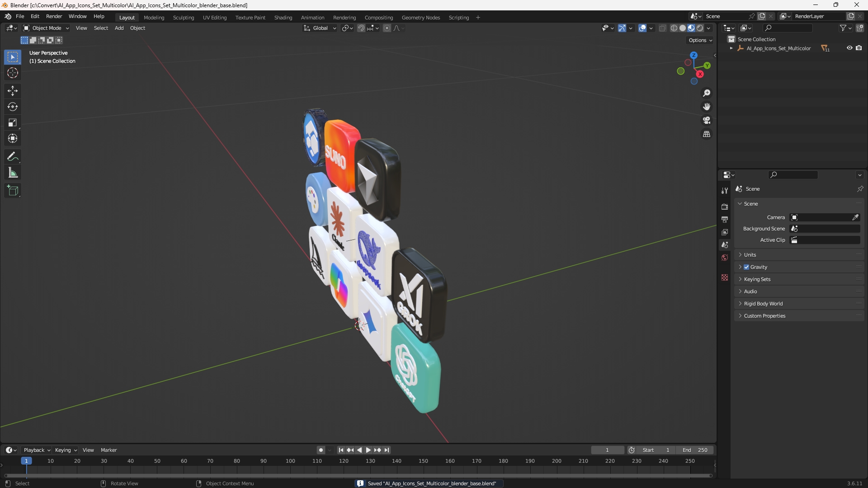
Task: Switch to the Scripting workspace tab
Action: coord(458,18)
